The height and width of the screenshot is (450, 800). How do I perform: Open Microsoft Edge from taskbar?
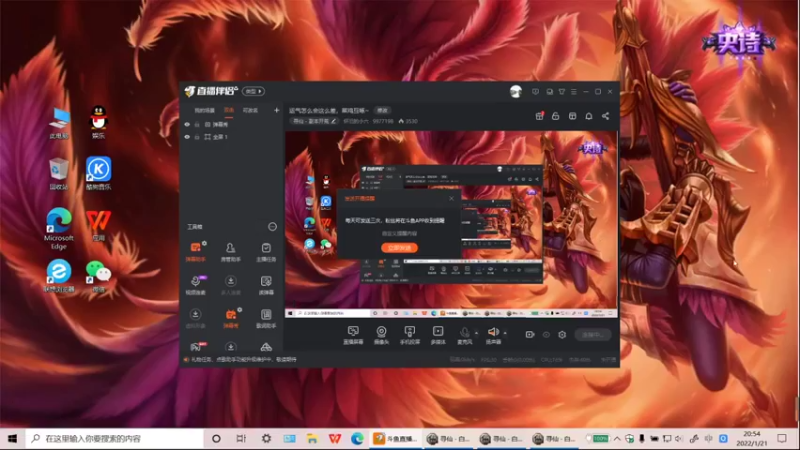click(x=357, y=439)
